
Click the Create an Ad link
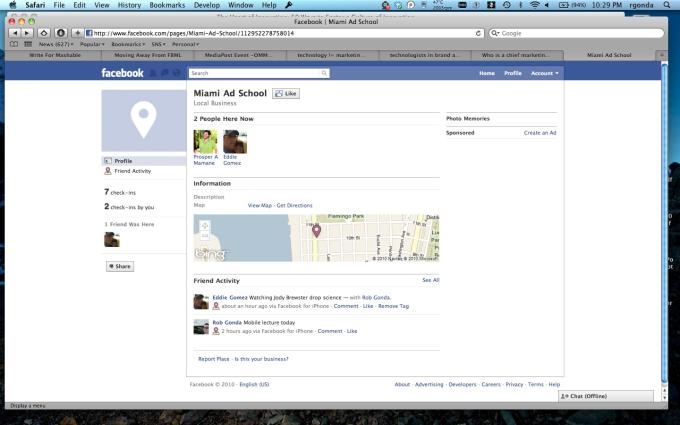coord(540,133)
